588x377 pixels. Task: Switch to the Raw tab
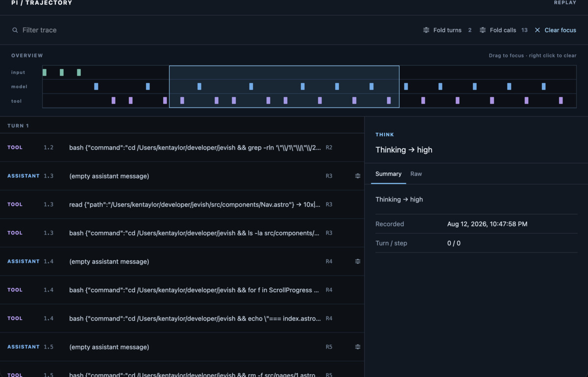tap(416, 174)
